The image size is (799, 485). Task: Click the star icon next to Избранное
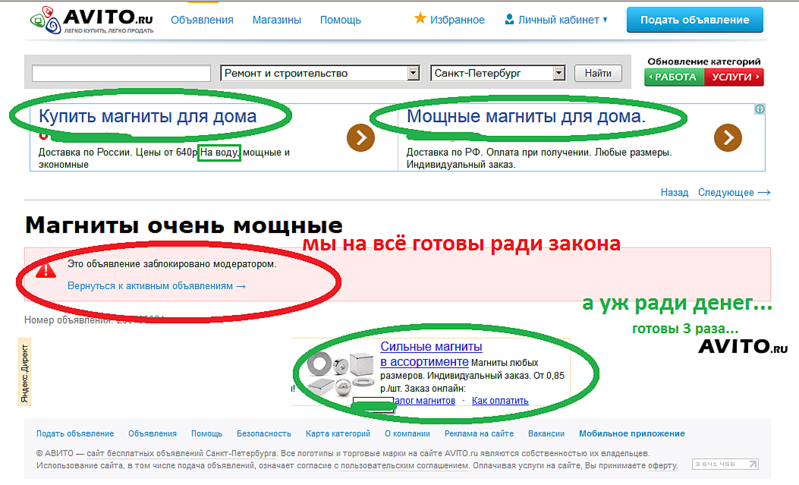point(420,19)
